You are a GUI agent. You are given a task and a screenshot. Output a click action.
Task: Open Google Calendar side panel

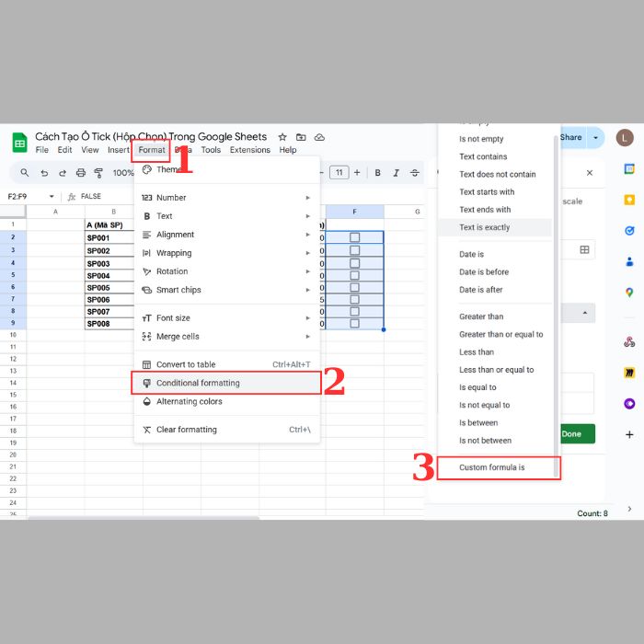coord(629,168)
